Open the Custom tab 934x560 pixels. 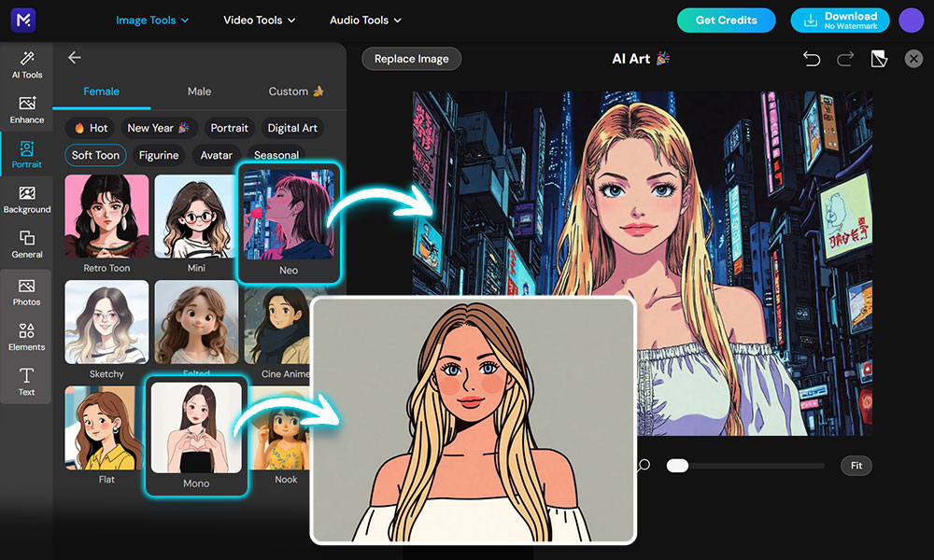tap(295, 91)
